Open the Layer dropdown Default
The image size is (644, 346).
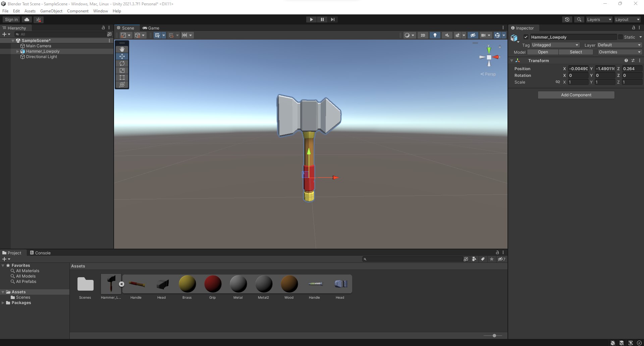point(619,45)
